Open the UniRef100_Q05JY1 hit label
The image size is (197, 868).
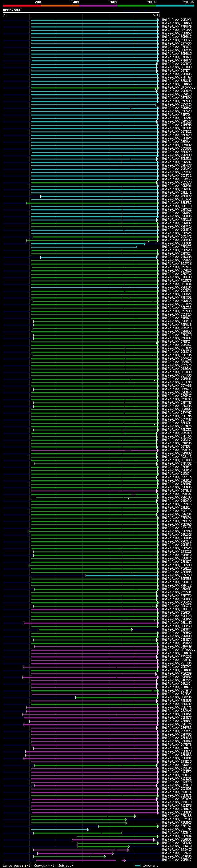click(177, 20)
